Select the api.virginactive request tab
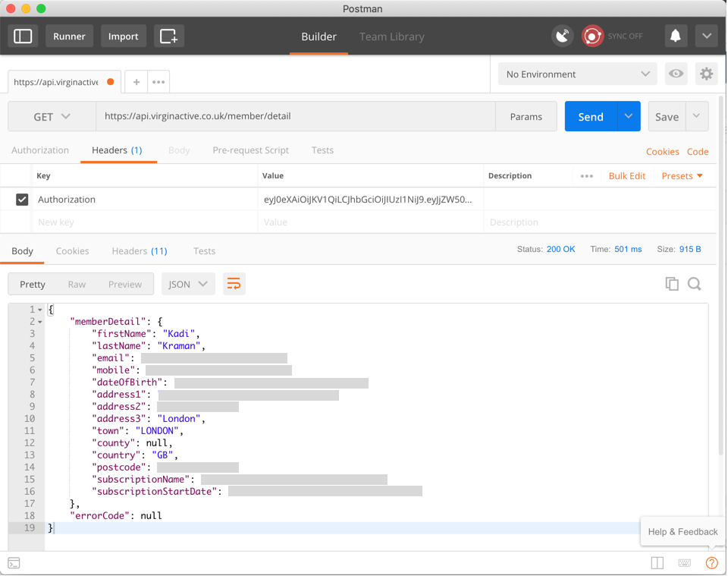 tap(64, 82)
